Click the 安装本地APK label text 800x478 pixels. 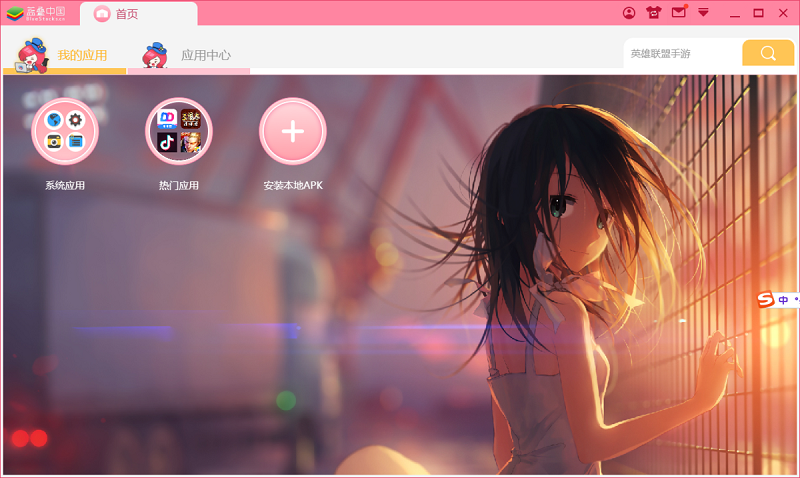293,185
